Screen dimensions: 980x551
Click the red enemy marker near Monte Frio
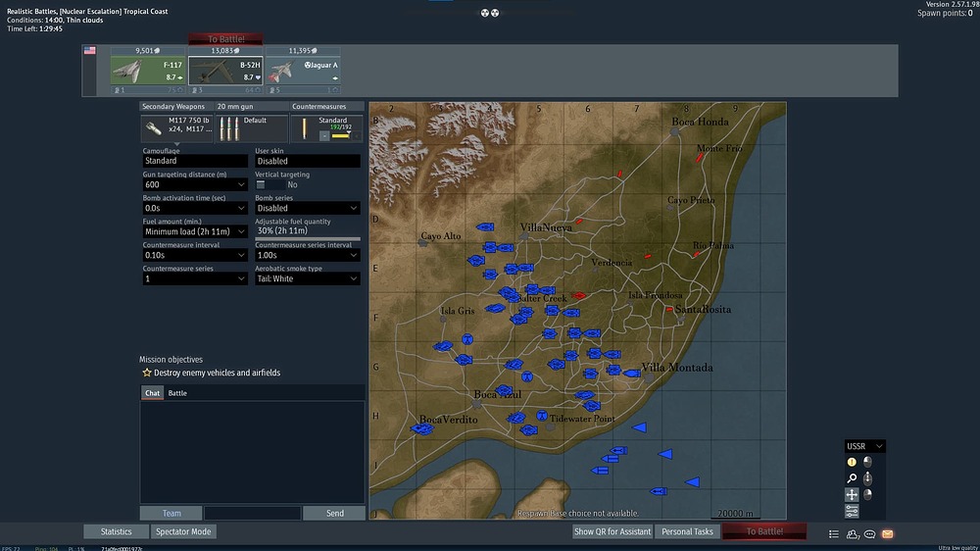coord(700,158)
